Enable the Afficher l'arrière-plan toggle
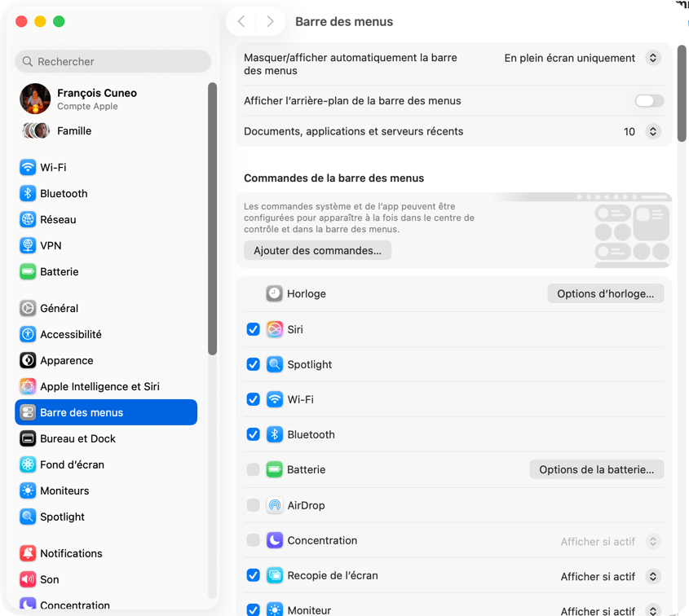 pos(648,100)
